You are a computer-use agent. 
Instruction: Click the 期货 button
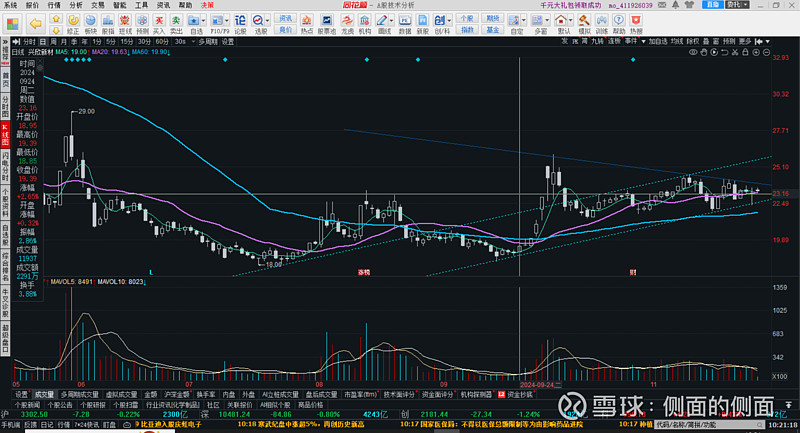click(492, 18)
